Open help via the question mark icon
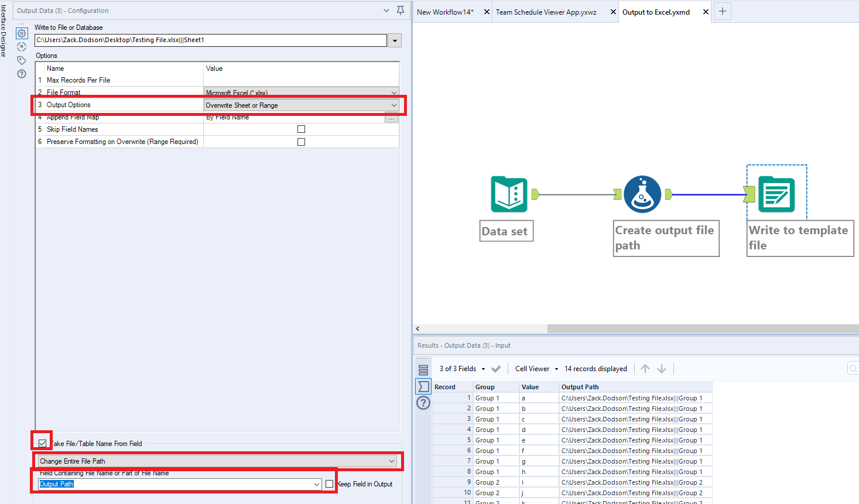Screen dimensions: 859x504 (22, 74)
